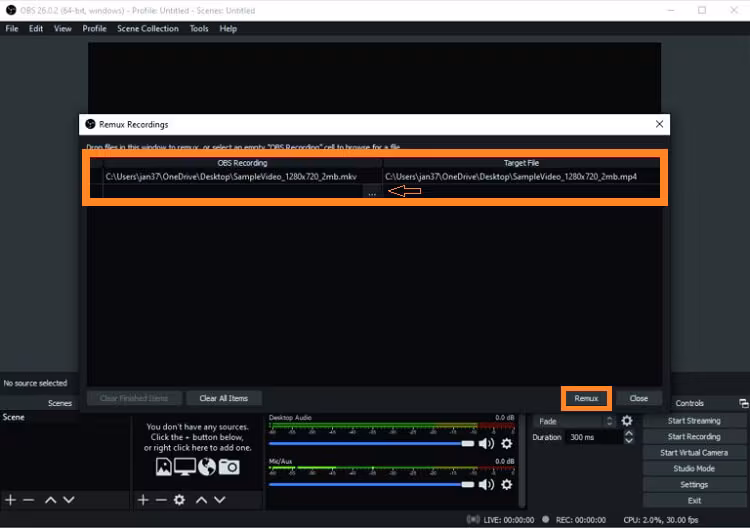Screen dimensions: 750x528
Task: Click the Duration 300 ms field
Action: click(594, 437)
